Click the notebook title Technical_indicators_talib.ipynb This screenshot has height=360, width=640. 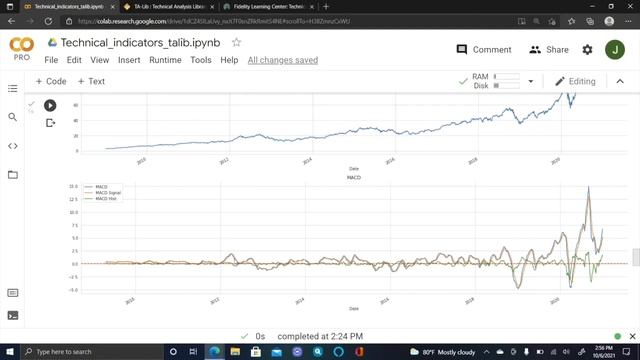coord(140,42)
